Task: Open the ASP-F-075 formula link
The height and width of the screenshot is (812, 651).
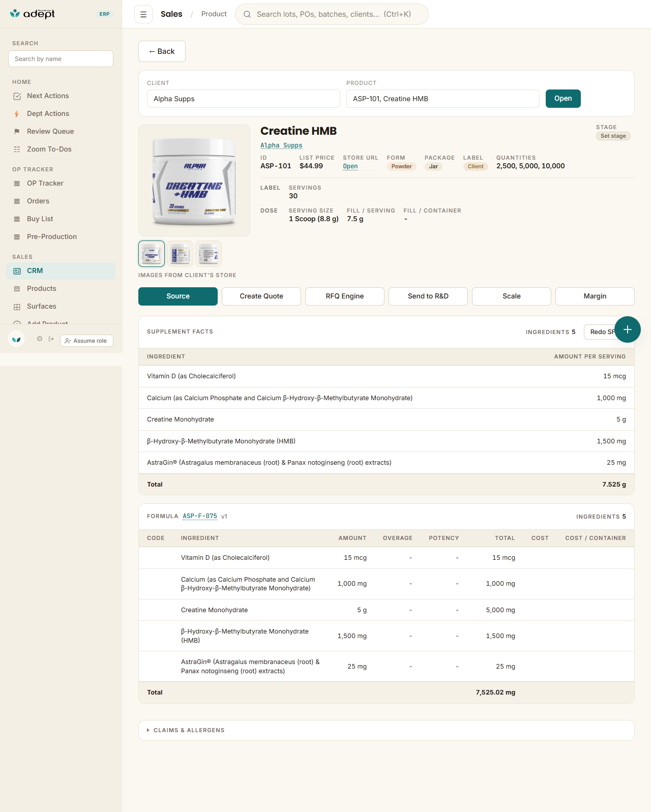Action: coord(200,516)
